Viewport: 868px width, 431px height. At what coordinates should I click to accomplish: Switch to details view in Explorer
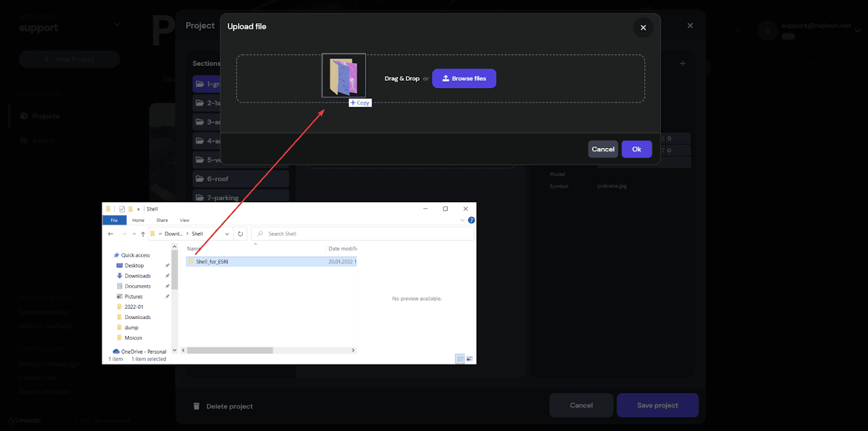(460, 359)
